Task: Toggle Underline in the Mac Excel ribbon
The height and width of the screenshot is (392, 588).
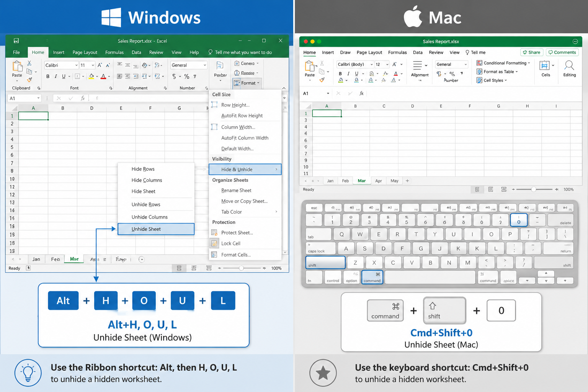Action: tap(357, 73)
